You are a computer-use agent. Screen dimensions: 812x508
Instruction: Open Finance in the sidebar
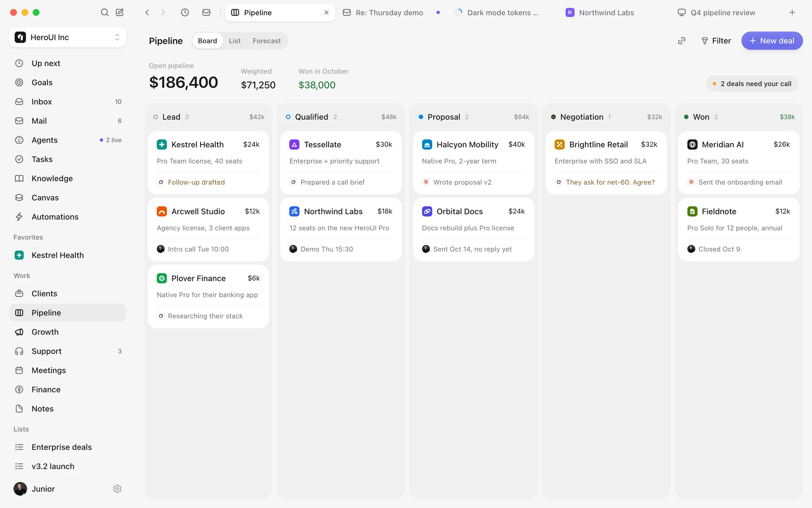coord(68,389)
